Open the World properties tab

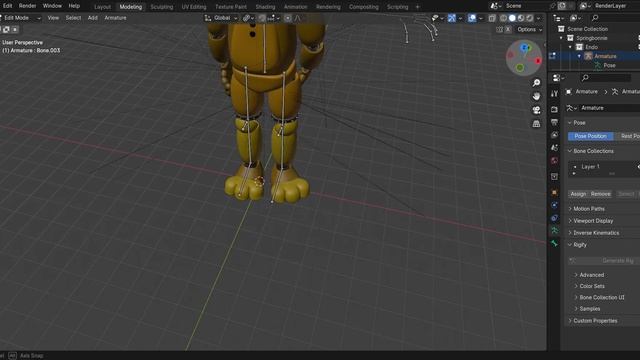click(554, 160)
